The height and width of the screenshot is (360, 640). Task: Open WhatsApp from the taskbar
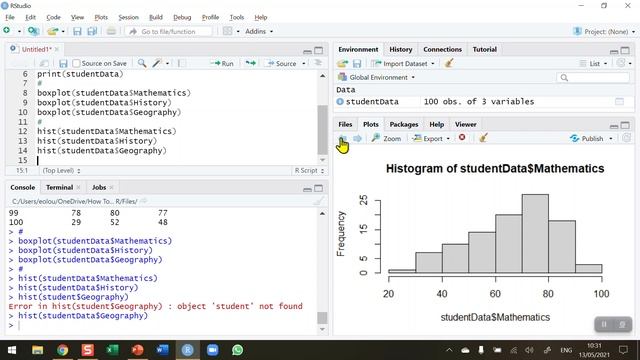237,350
